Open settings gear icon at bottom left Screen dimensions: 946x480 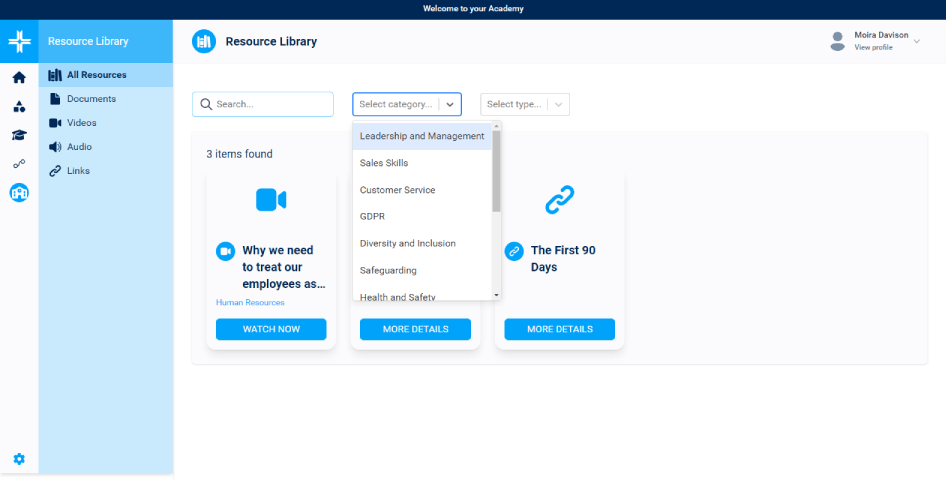[x=19, y=459]
